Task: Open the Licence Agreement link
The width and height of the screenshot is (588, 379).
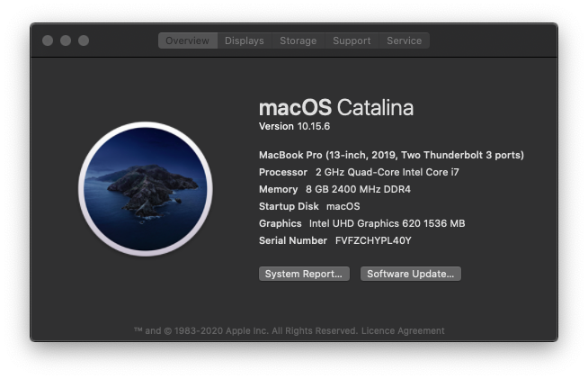Action: click(x=403, y=331)
